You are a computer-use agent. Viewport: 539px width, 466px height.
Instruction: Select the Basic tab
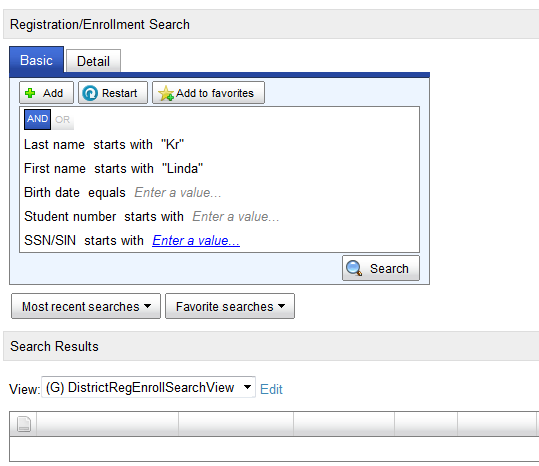(36, 60)
